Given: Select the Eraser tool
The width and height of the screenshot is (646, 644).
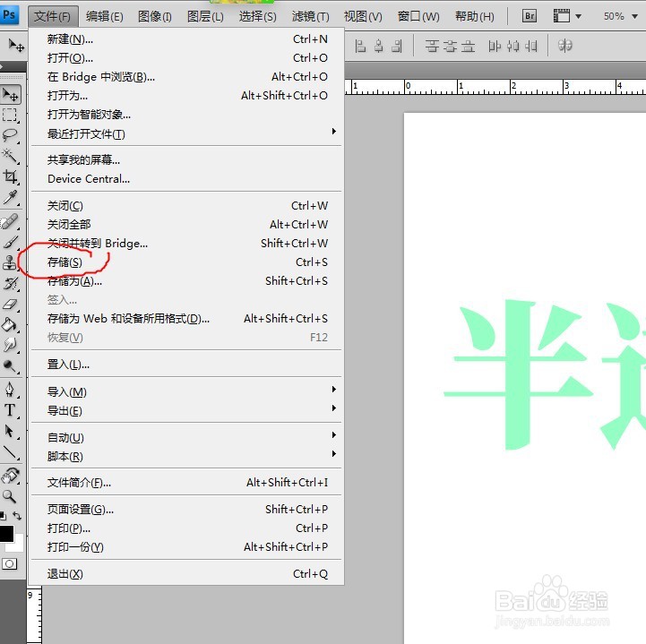Looking at the screenshot, I should pos(10,305).
